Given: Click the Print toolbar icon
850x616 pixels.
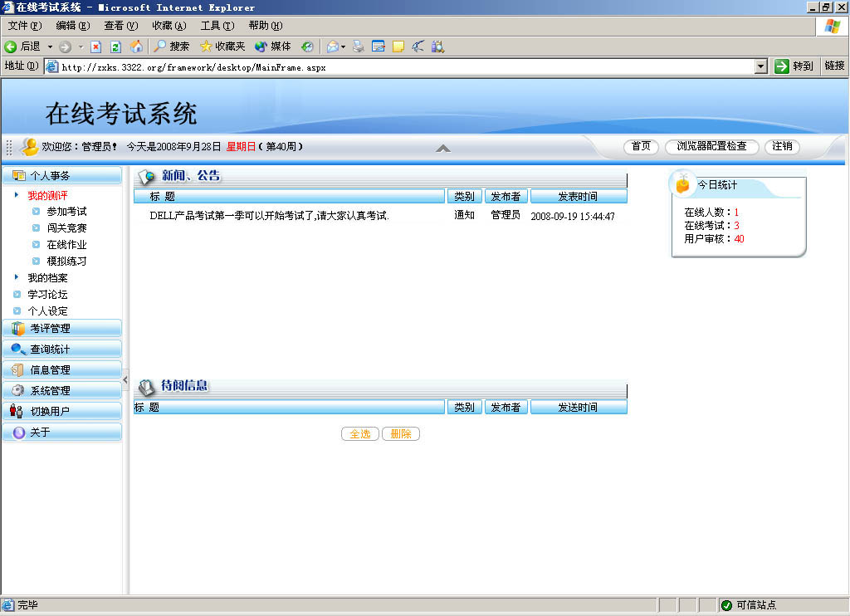Looking at the screenshot, I should (x=358, y=46).
